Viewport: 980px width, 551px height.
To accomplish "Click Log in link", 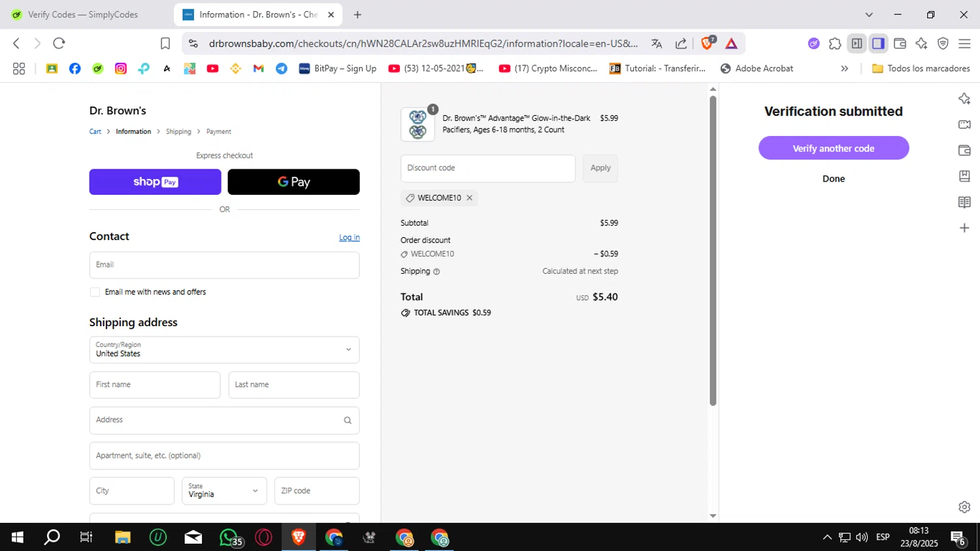I will [x=349, y=237].
